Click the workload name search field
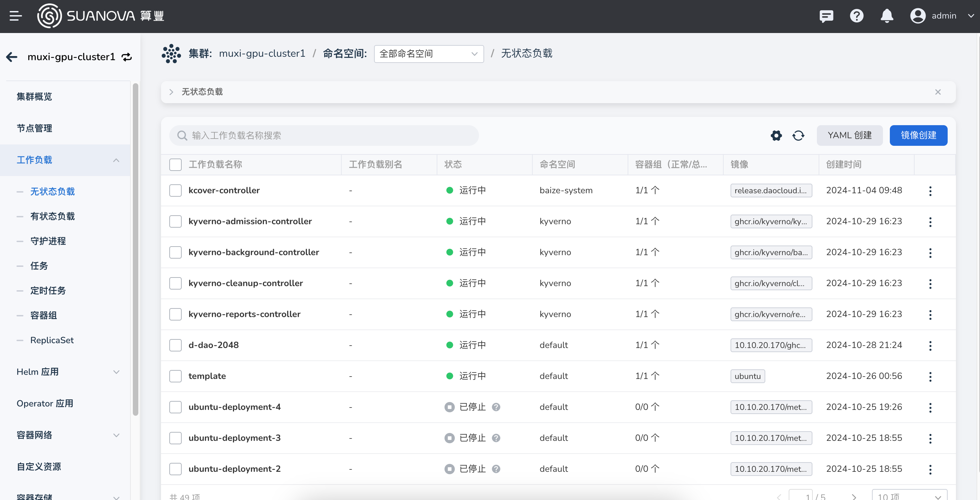 pos(324,135)
